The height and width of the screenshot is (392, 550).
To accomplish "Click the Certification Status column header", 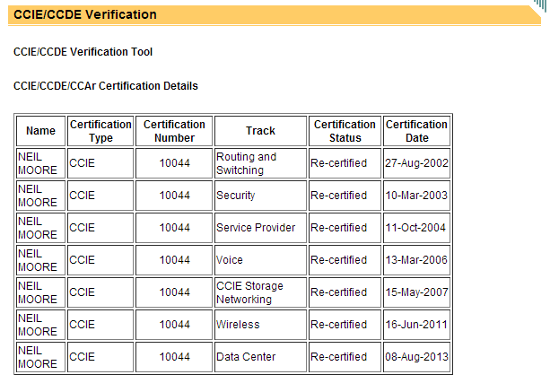I will [345, 131].
